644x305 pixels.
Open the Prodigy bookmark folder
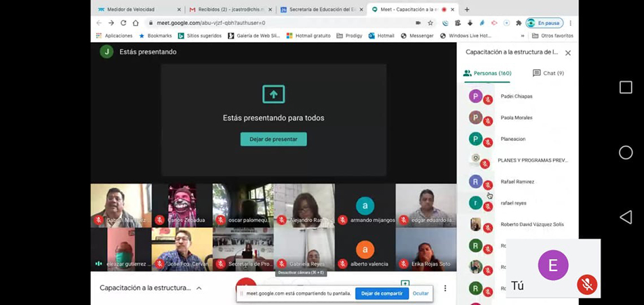(x=349, y=36)
